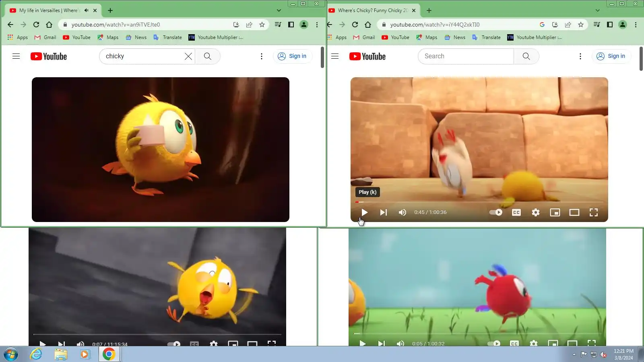Launch Internet Explorer from the taskbar
This screenshot has width=644, height=362.
36,354
